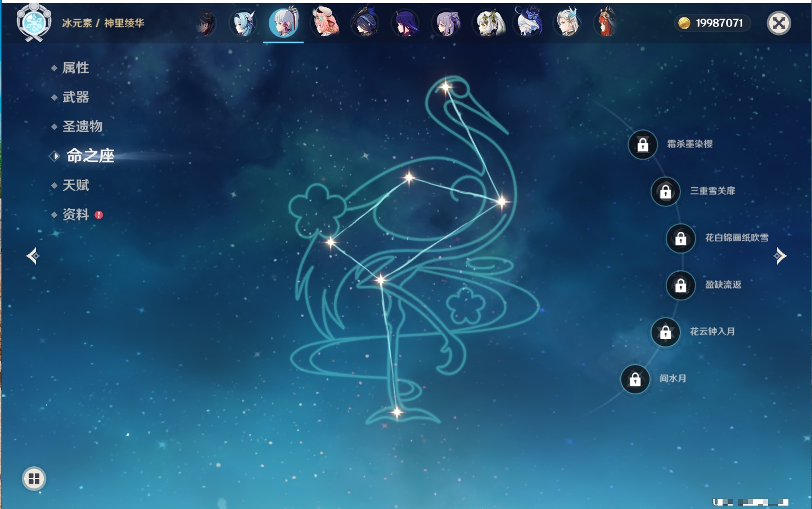The width and height of the screenshot is (812, 509).
Task: Select the Eula avatar with light blue hair
Action: coord(243,23)
